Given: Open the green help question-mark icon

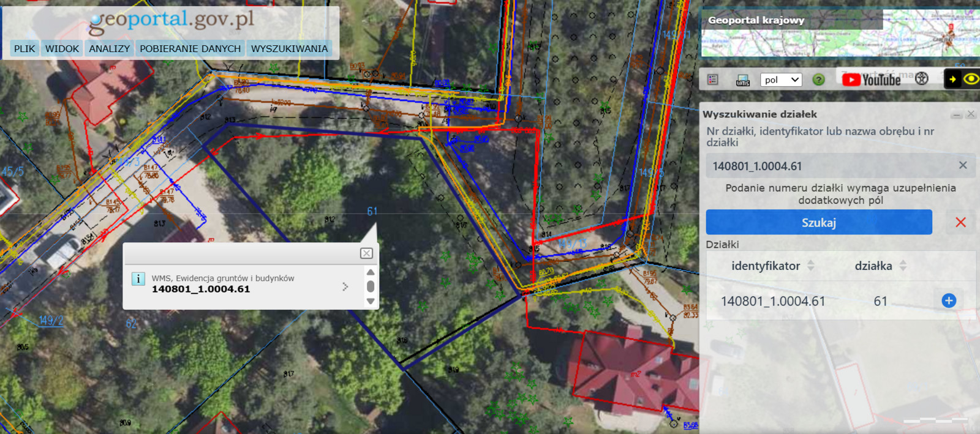Looking at the screenshot, I should pyautogui.click(x=818, y=80).
